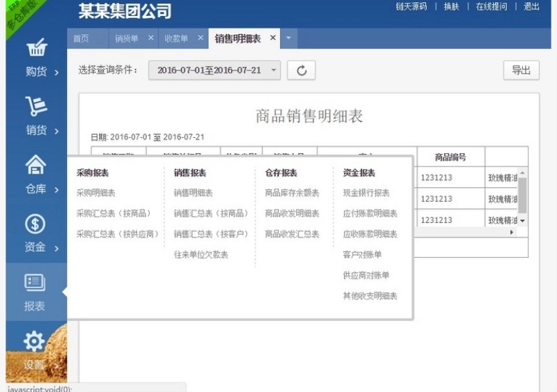Image resolution: width=557 pixels, height=392 pixels.
Task: Click the 某某集团公司 company title
Action: pyautogui.click(x=125, y=11)
